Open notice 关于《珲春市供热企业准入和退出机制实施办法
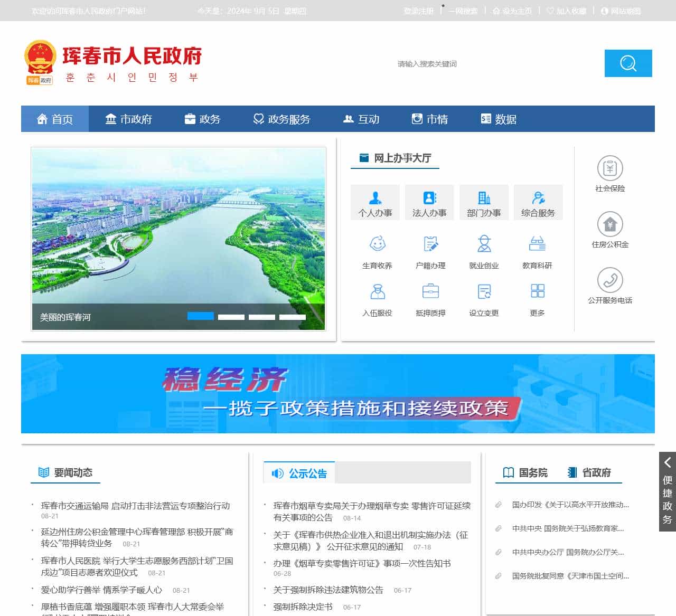This screenshot has width=676, height=616. (371, 541)
